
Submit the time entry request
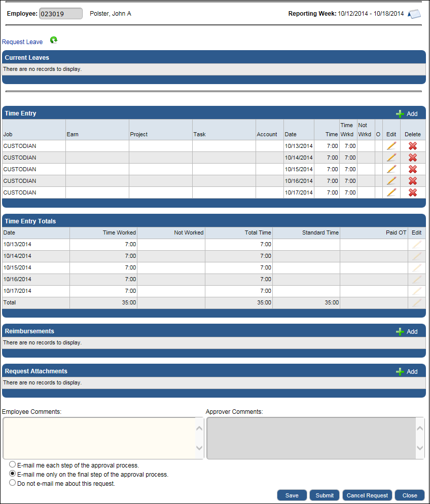click(325, 495)
